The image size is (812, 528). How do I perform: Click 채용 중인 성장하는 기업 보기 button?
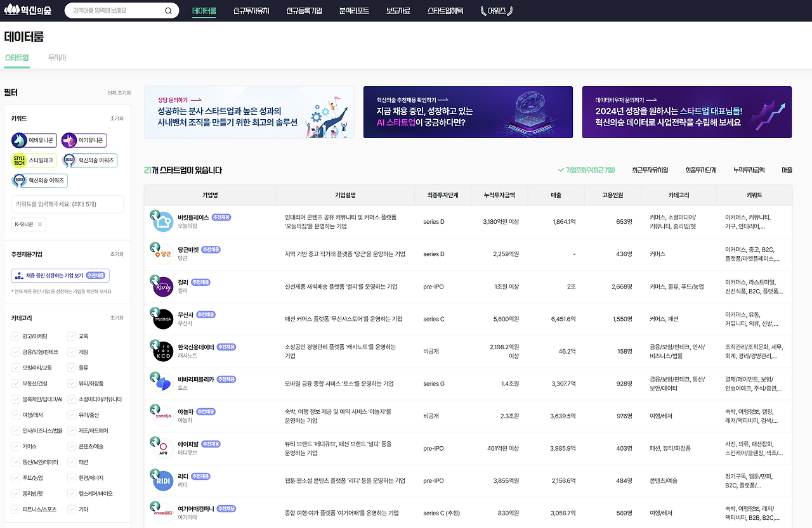pyautogui.click(x=60, y=276)
